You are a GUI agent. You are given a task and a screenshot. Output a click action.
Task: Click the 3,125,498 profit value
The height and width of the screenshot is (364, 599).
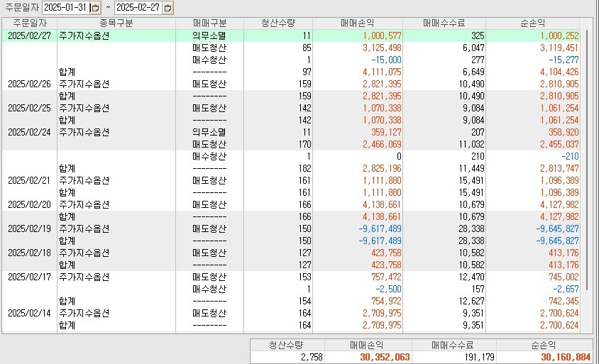[x=382, y=48]
